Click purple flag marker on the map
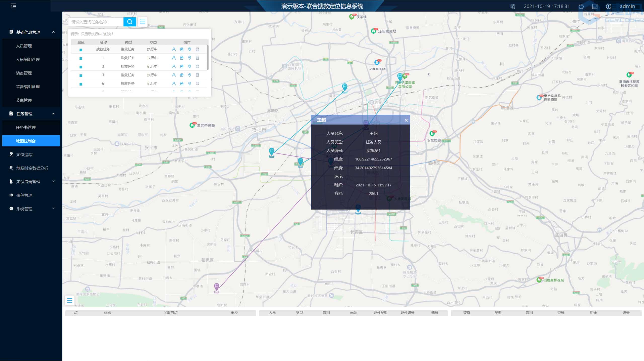The height and width of the screenshot is (361, 644). (217, 287)
